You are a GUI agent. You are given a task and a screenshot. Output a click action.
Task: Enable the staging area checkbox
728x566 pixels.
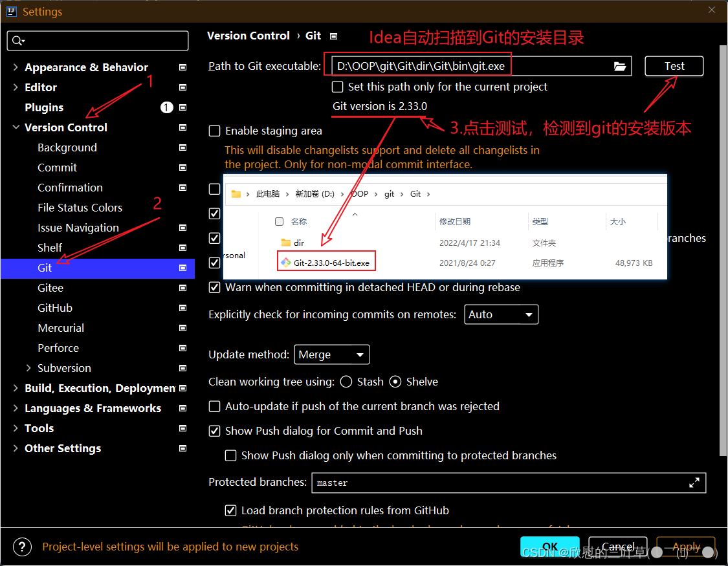214,131
